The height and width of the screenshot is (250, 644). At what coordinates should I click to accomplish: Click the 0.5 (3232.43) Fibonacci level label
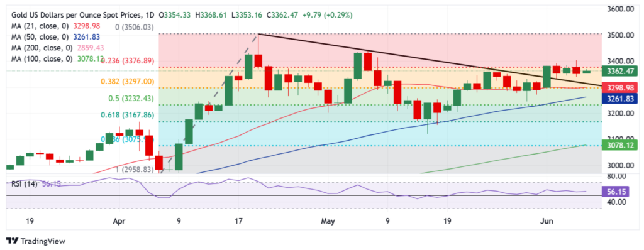pyautogui.click(x=131, y=99)
